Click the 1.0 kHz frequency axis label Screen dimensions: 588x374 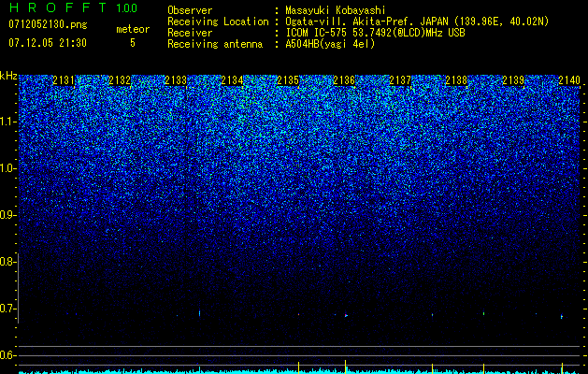[7, 168]
